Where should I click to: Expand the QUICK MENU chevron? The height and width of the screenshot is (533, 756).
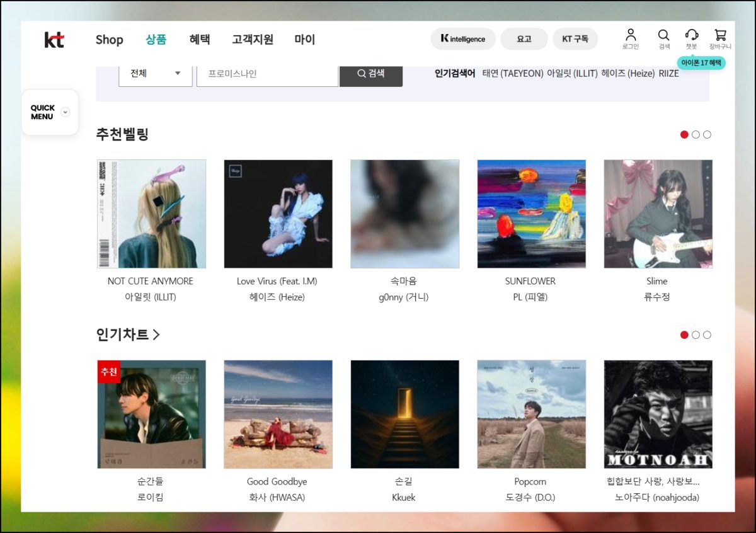65,112
